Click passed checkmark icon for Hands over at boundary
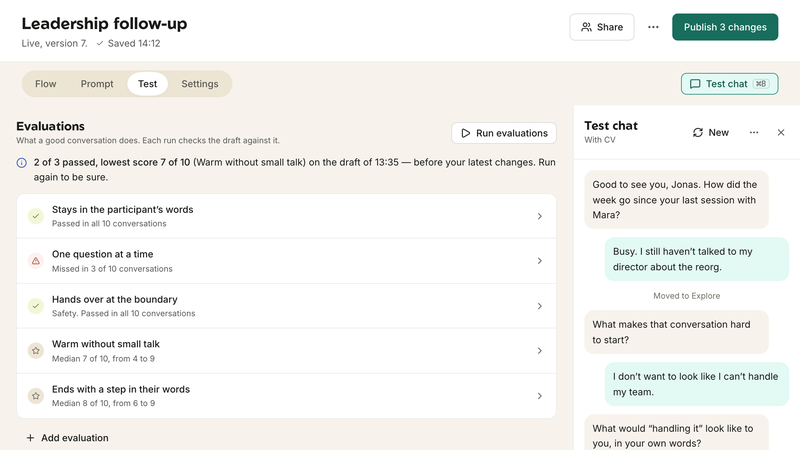 (x=36, y=306)
